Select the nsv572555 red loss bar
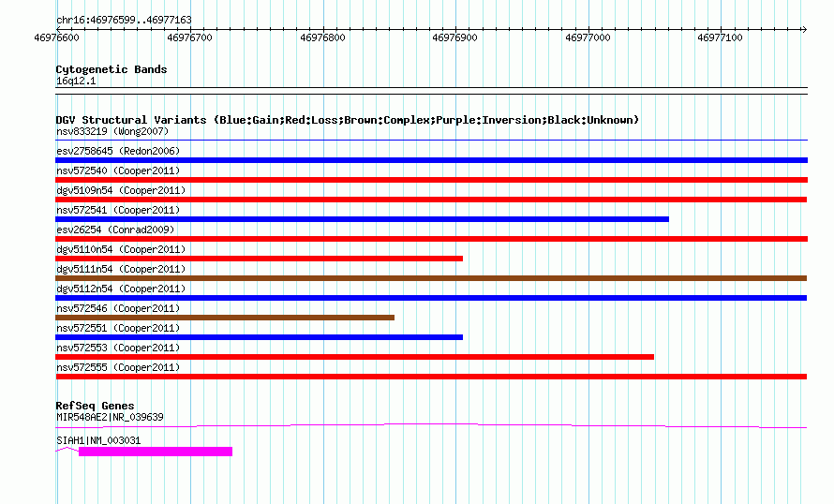 (431, 377)
